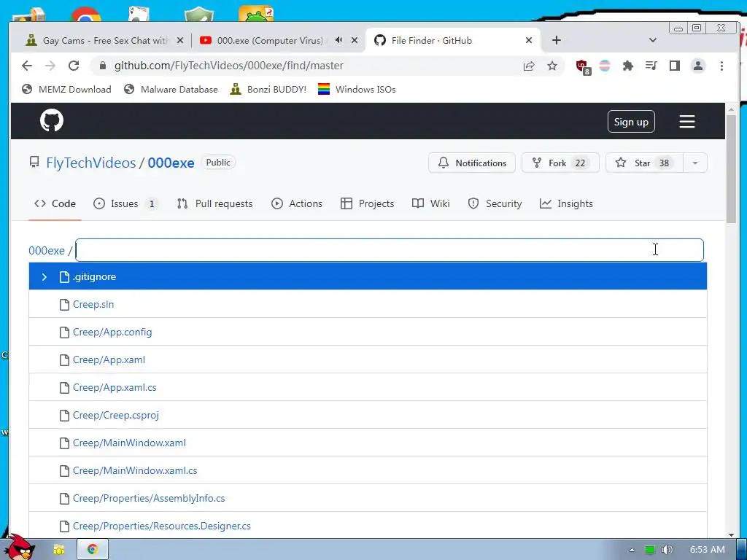Viewport: 747px width, 560px height.
Task: Click the 000exe breadcrumb link
Action: pyautogui.click(x=47, y=251)
